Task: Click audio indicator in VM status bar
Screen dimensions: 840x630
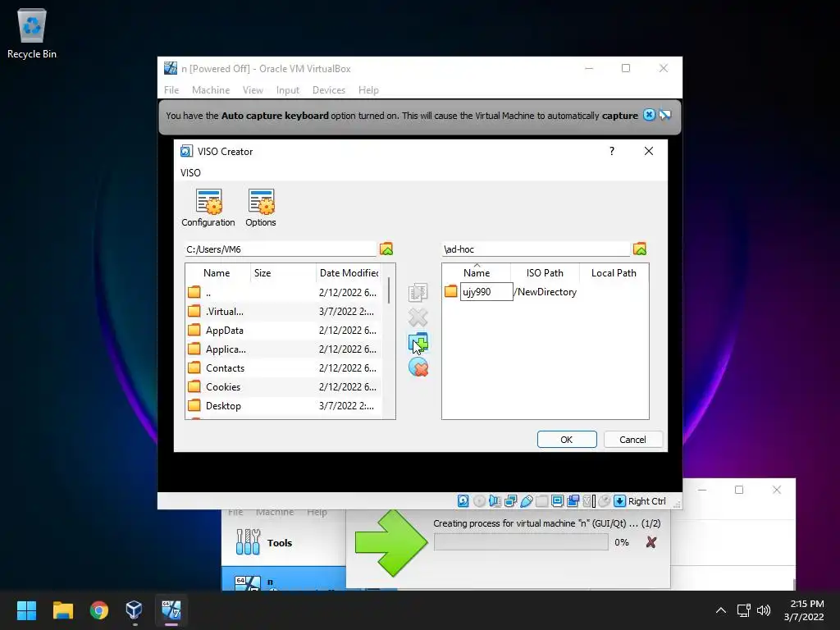Action: tap(495, 501)
